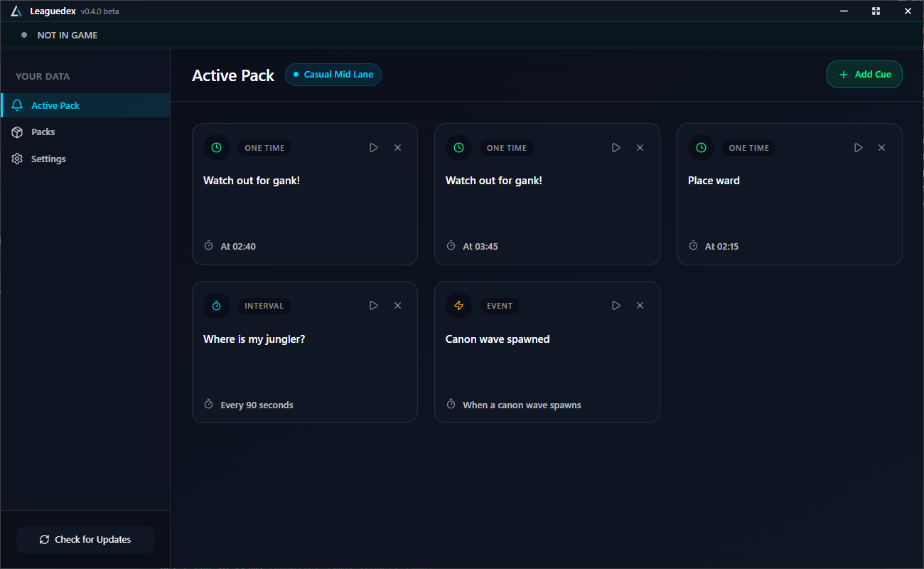The width and height of the screenshot is (924, 569).
Task: Click the Packs cube icon in the sidebar
Action: coord(16,132)
